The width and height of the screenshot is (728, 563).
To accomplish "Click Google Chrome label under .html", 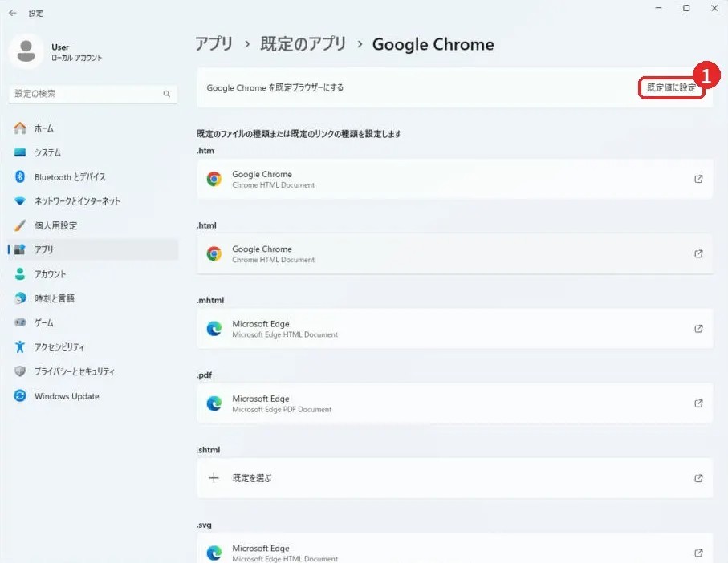I will (262, 249).
